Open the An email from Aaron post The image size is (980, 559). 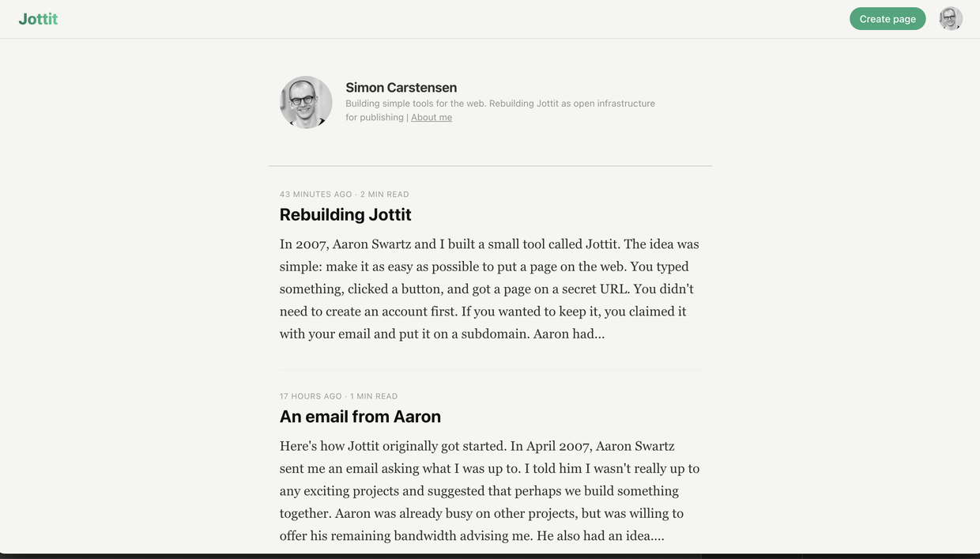pyautogui.click(x=360, y=417)
